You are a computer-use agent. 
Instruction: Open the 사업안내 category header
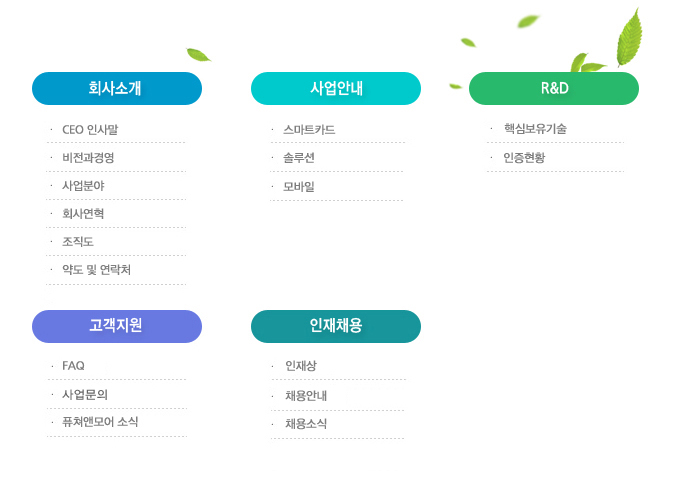click(336, 88)
